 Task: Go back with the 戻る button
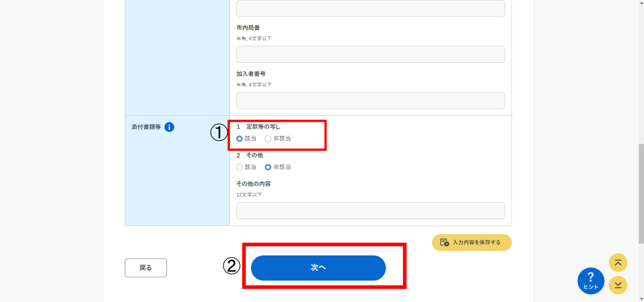tap(146, 268)
